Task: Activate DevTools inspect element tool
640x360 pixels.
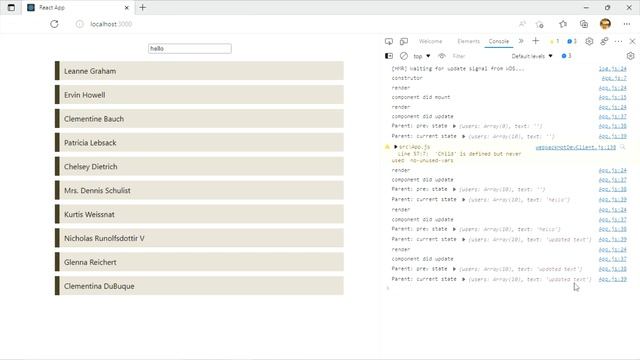Action: [x=389, y=41]
